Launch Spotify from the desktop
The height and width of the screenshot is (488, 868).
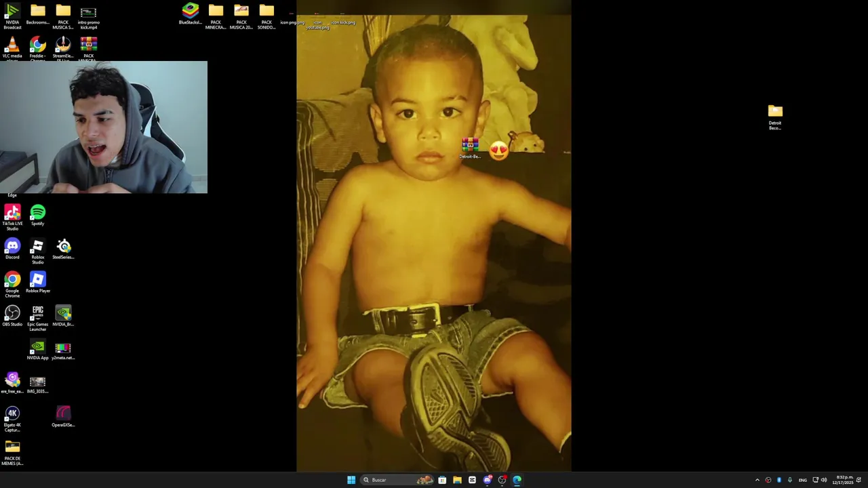click(x=37, y=216)
